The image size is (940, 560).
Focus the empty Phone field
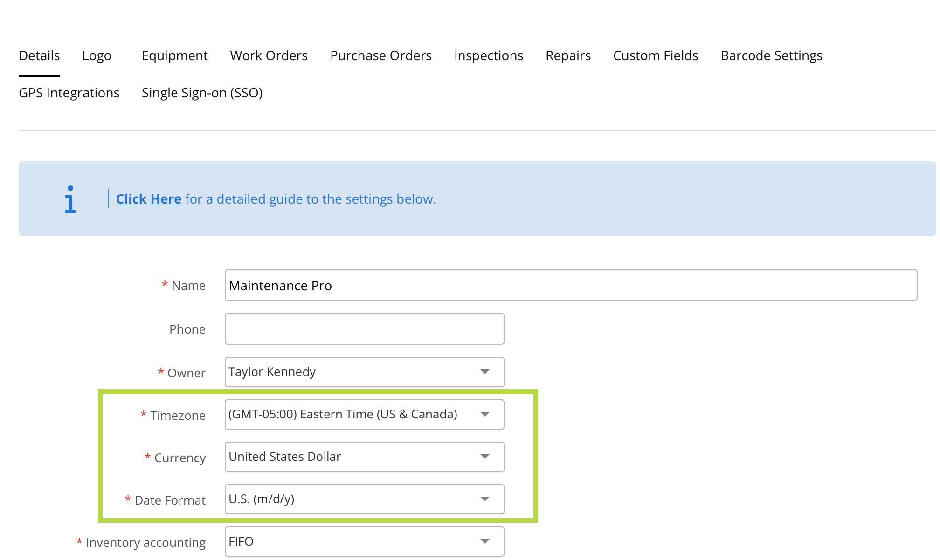(x=364, y=329)
